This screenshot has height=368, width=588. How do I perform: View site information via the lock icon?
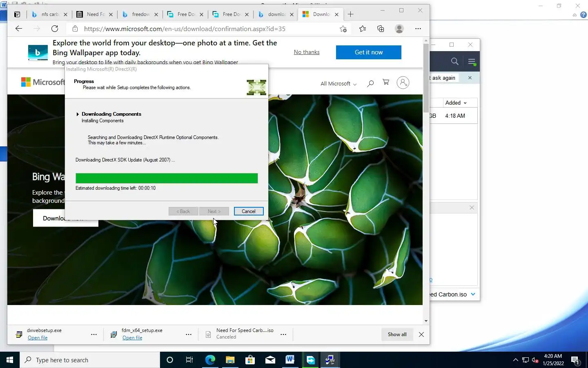pos(75,29)
